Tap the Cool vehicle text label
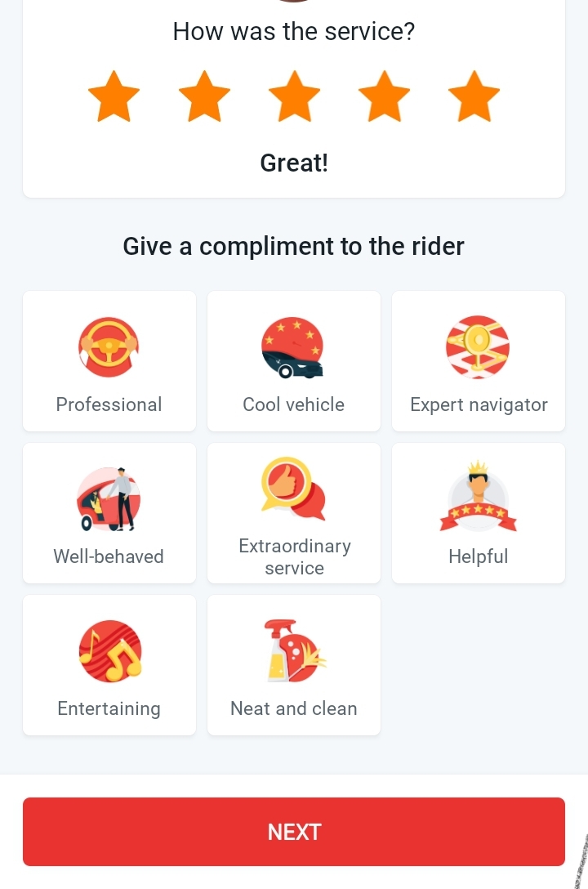Viewport: 588px width, 889px height. point(293,404)
